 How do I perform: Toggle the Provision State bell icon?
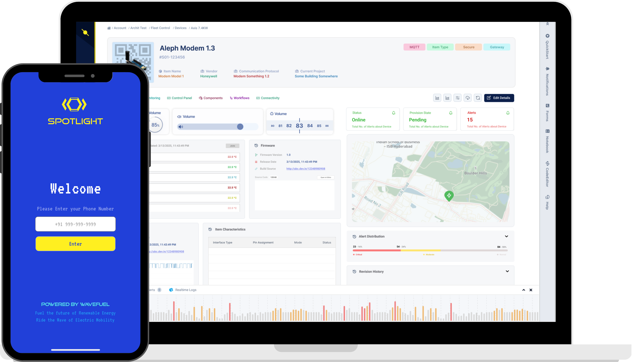click(451, 113)
